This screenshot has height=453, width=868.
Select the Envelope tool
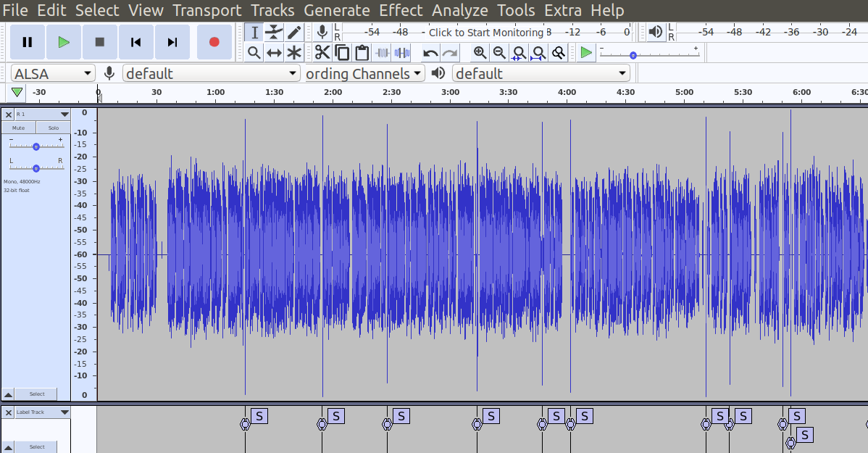click(x=273, y=32)
